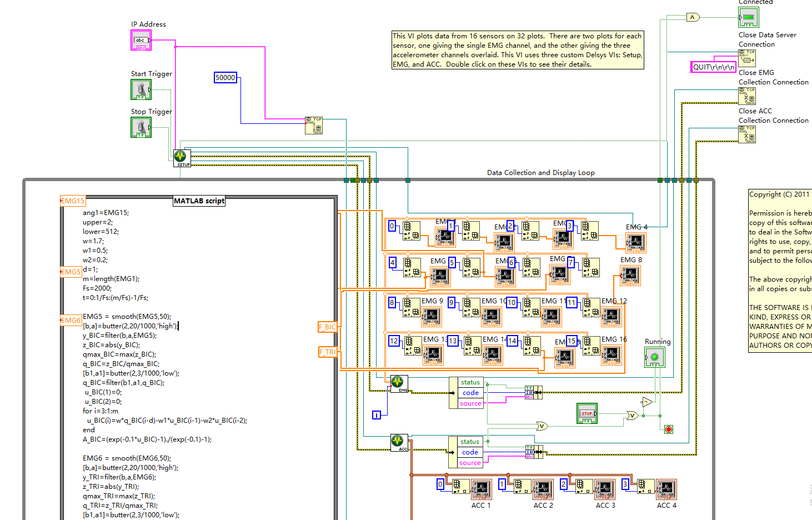Select the ACC subVI node
This screenshot has width=812, height=520.
399,442
